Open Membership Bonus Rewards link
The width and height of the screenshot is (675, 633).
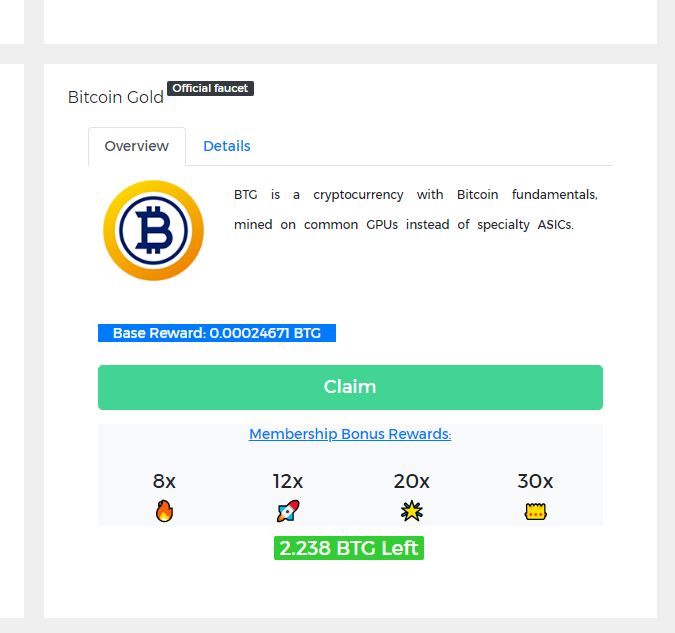point(350,434)
